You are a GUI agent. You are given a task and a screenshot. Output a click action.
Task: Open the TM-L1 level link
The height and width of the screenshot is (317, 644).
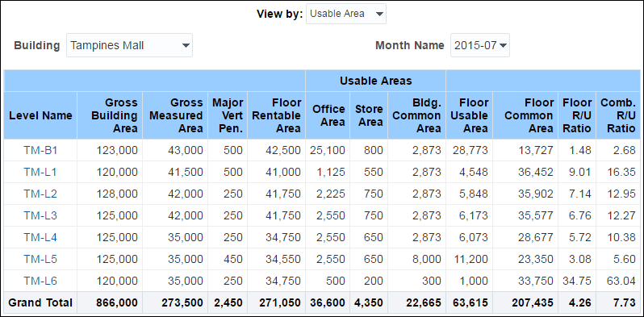(x=40, y=172)
